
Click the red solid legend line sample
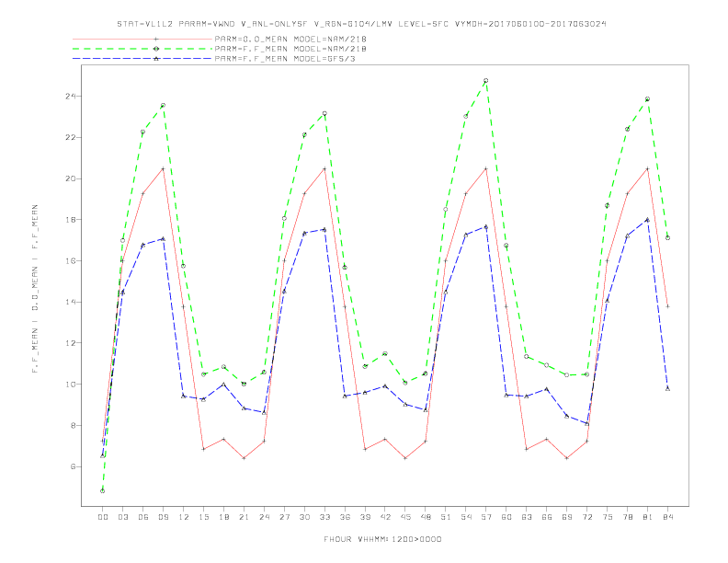[142, 39]
